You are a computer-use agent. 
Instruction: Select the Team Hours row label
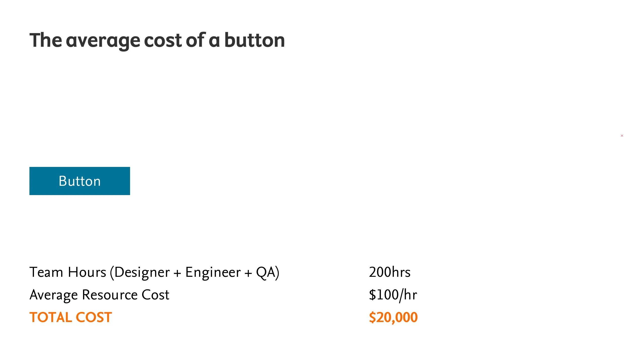pos(154,273)
